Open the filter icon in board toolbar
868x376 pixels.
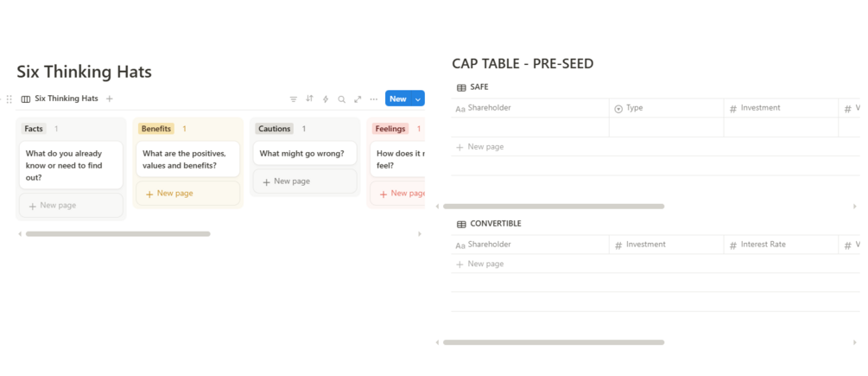pos(294,99)
